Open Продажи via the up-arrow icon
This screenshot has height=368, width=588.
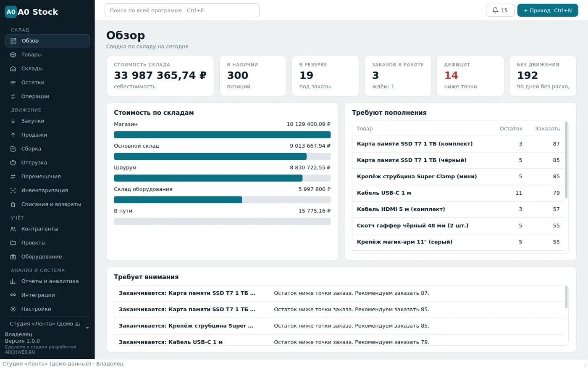point(13,135)
